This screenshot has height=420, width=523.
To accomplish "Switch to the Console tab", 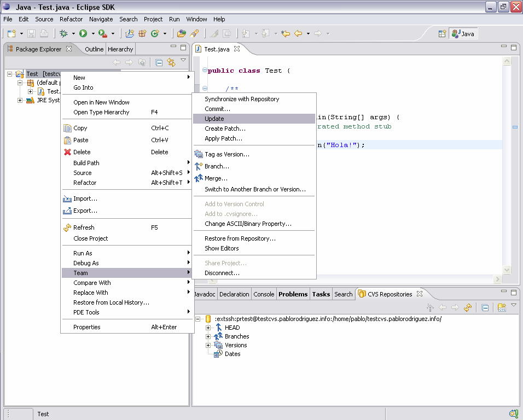I will pyautogui.click(x=264, y=294).
